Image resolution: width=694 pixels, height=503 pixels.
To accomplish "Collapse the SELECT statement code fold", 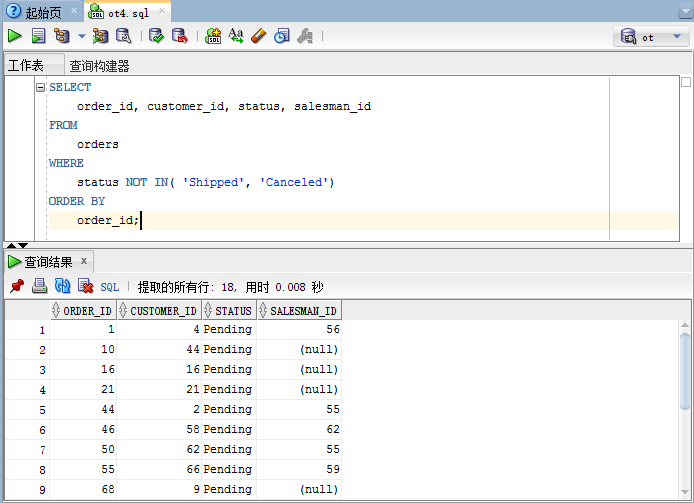I will pyautogui.click(x=40, y=88).
